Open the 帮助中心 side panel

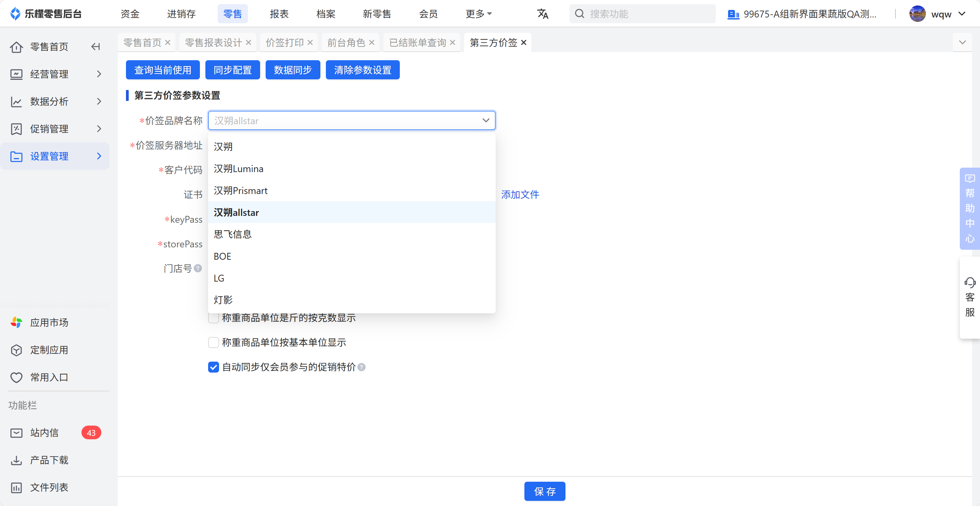pos(969,208)
